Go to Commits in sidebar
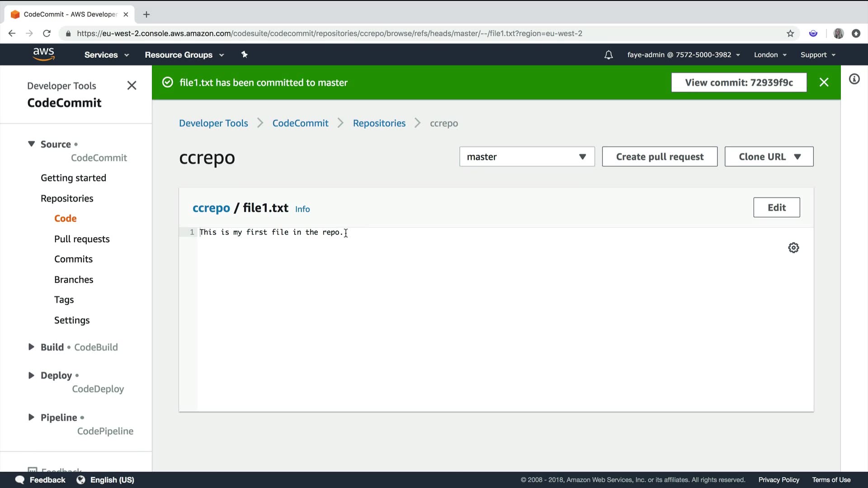The width and height of the screenshot is (868, 488). pos(73,259)
